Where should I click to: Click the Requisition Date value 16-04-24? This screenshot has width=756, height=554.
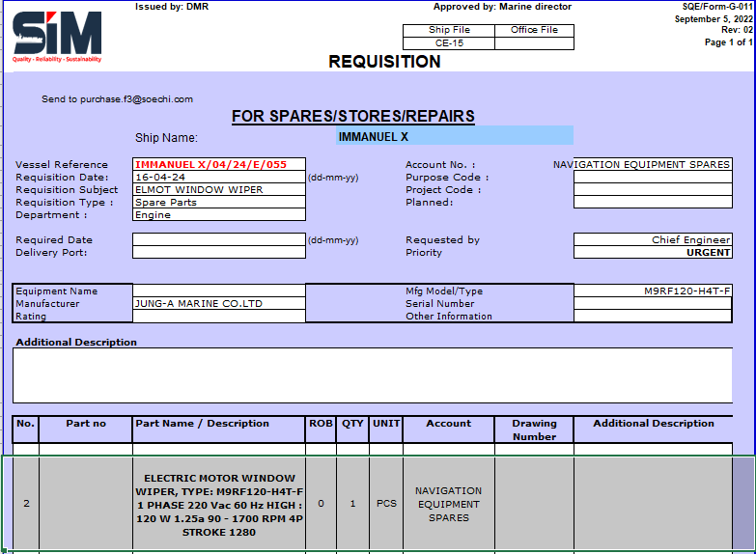pos(218,178)
